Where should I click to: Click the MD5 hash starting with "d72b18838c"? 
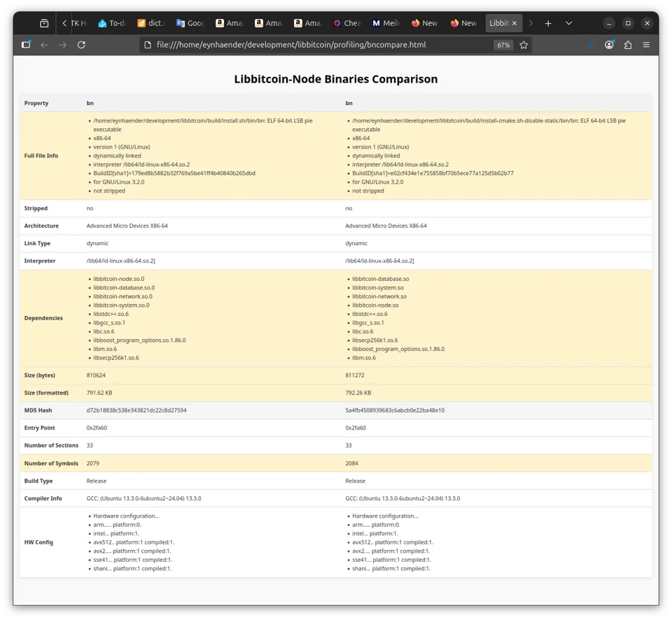tap(136, 411)
